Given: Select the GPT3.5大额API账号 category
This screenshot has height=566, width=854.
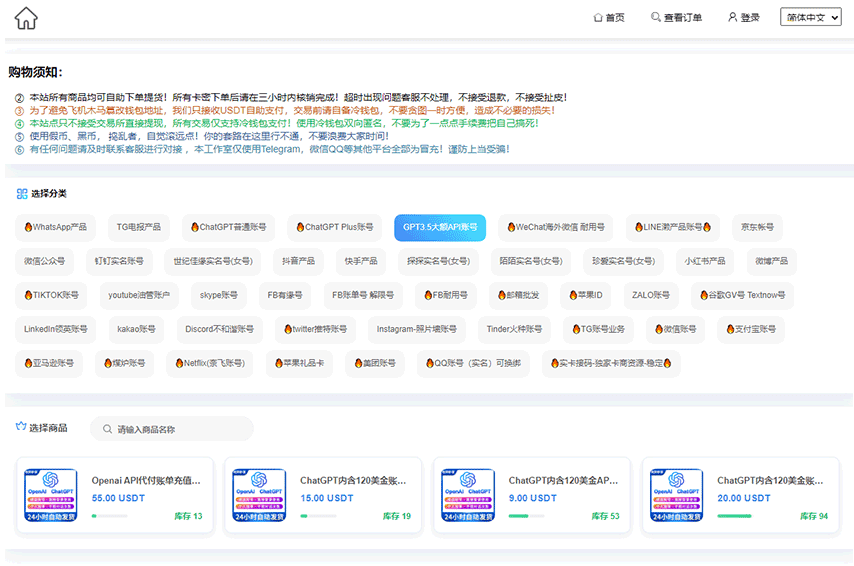Looking at the screenshot, I should [x=440, y=227].
